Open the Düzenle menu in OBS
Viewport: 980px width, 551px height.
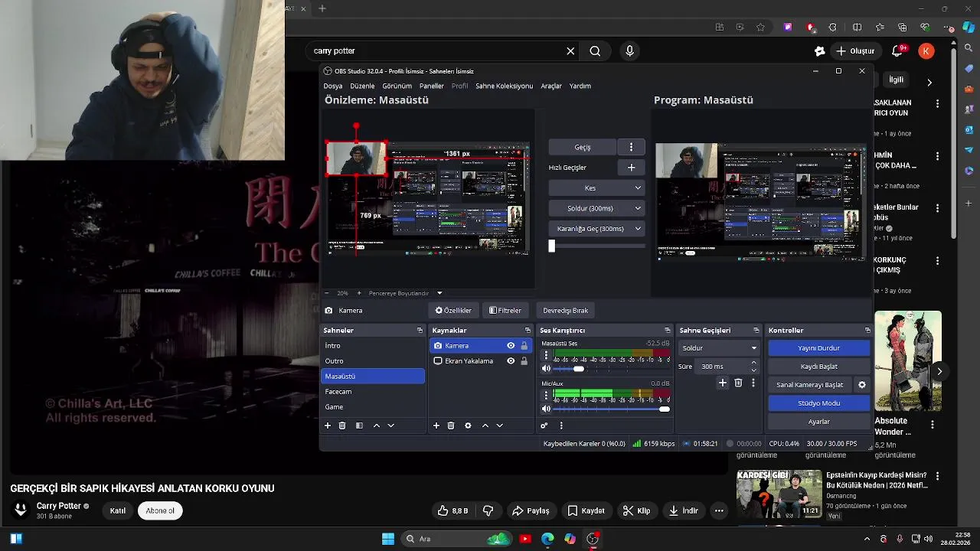pyautogui.click(x=362, y=86)
